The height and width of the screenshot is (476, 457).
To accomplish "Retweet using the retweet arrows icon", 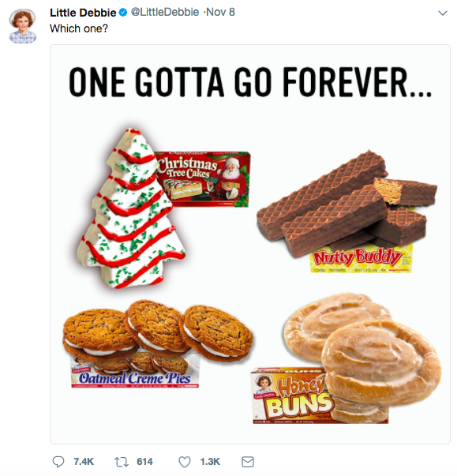I will 120,462.
